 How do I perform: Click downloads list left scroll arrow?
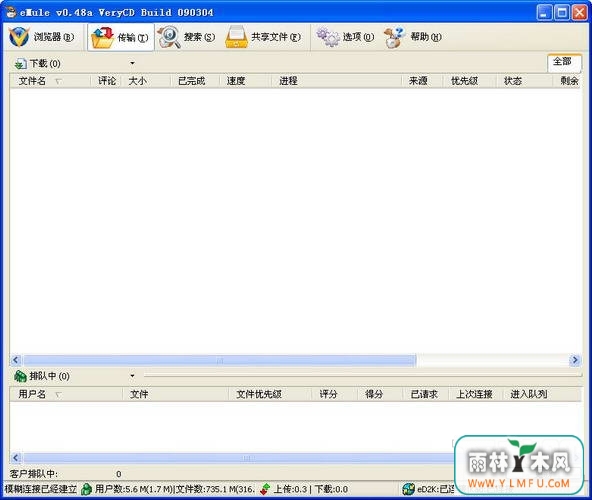click(15, 360)
